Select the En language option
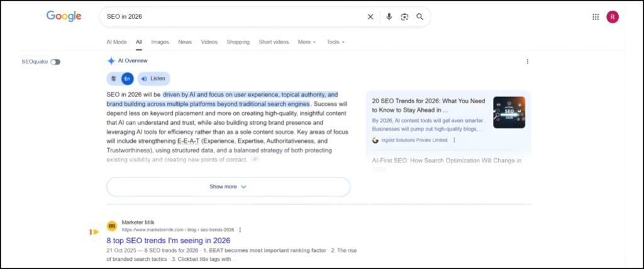 (x=127, y=79)
